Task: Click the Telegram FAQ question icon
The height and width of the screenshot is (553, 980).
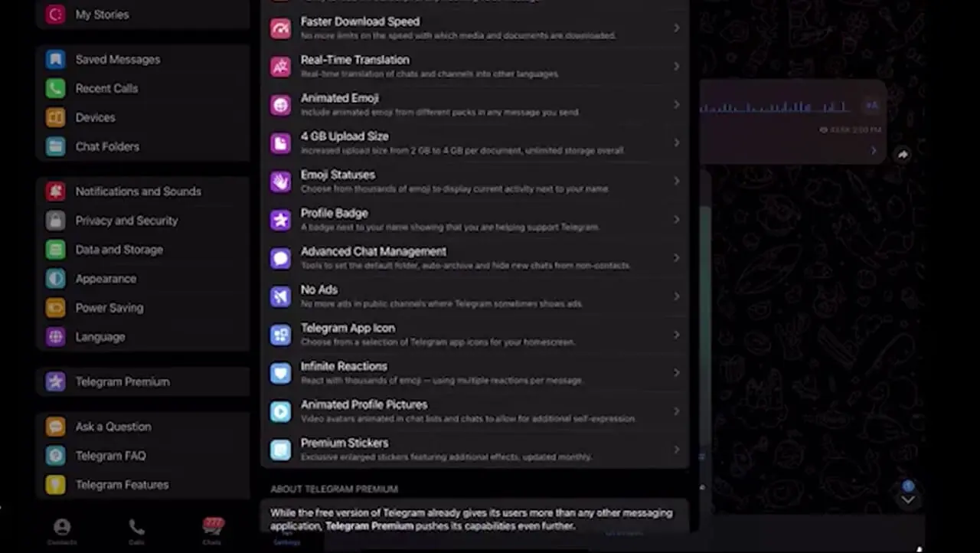Action: click(55, 456)
